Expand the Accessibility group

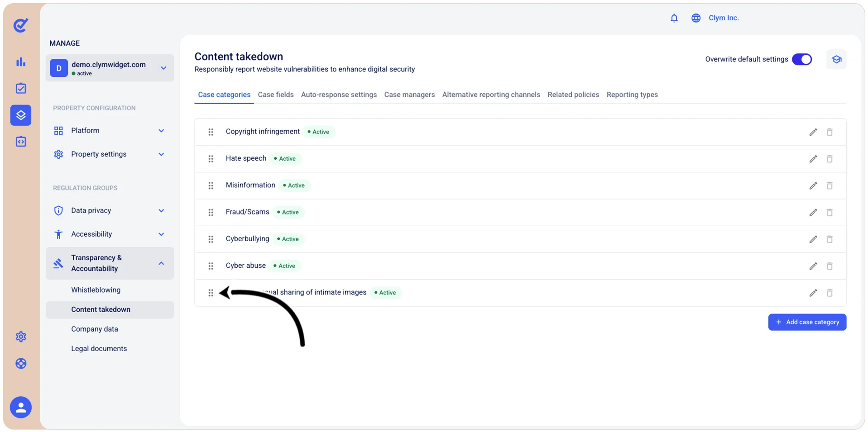point(109,234)
